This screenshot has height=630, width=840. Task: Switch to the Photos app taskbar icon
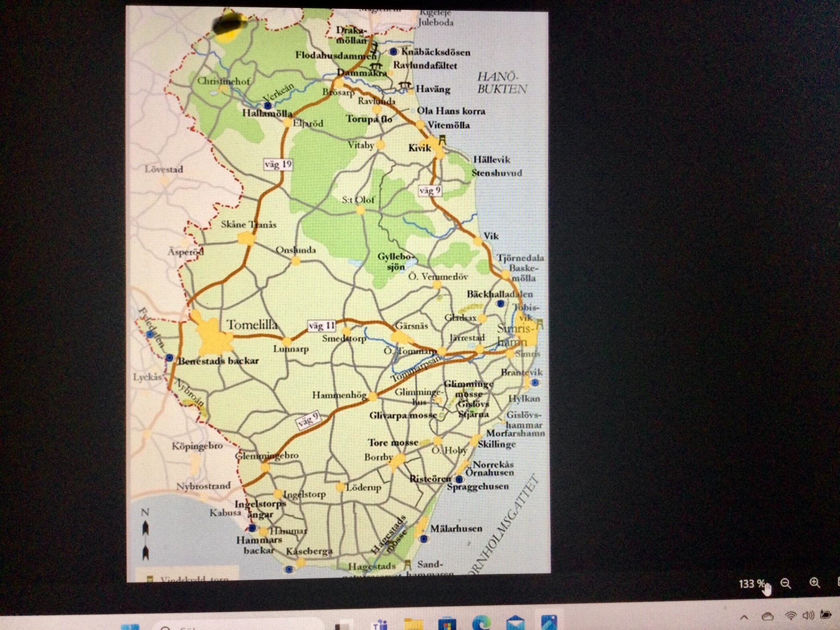549,622
